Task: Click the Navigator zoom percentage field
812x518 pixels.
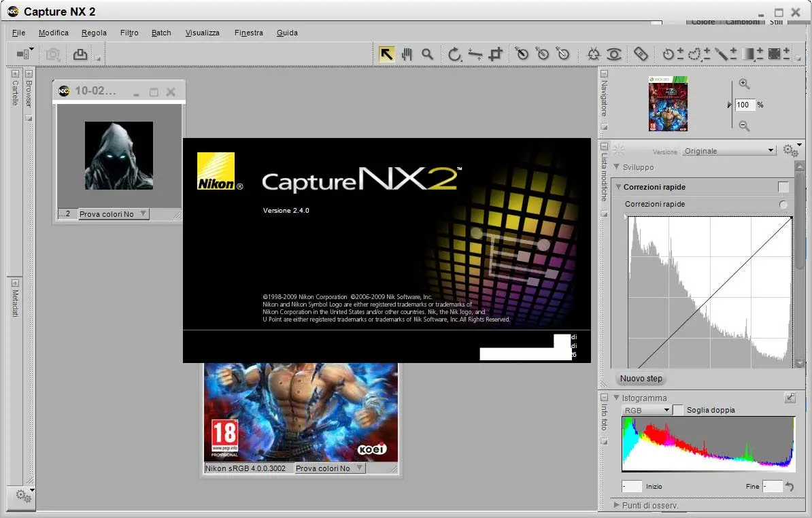Action: coord(745,105)
